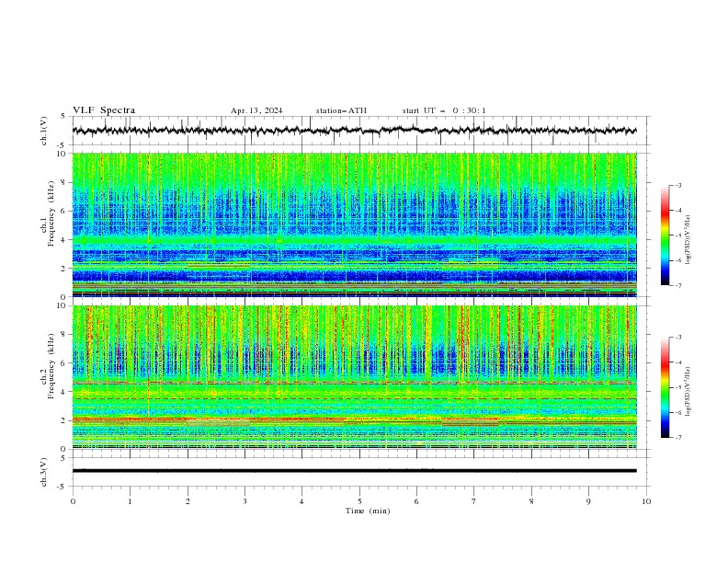Click the "station=ATH" header label
The width and height of the screenshot is (728, 563).
point(341,110)
